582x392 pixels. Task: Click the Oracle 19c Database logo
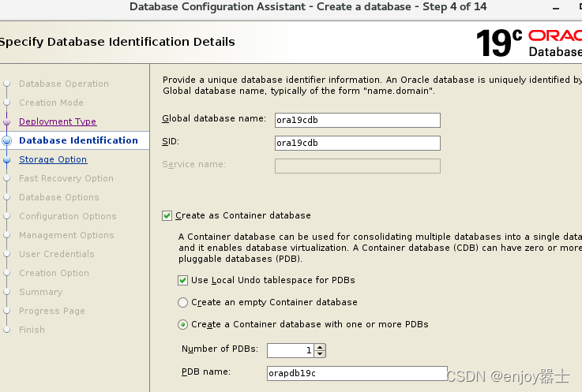click(529, 43)
